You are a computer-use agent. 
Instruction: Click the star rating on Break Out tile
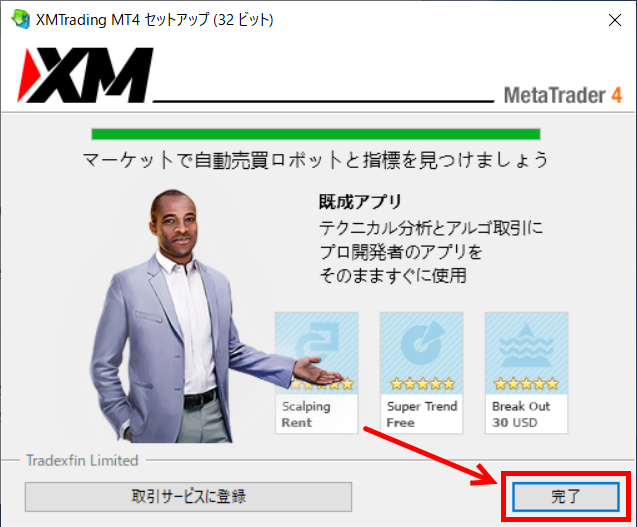pyautogui.click(x=526, y=383)
